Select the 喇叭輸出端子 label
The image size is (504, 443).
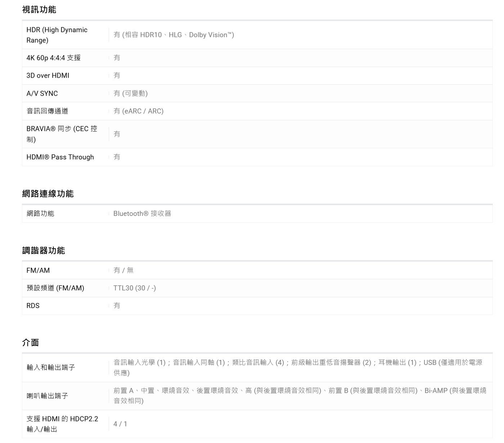tap(47, 396)
